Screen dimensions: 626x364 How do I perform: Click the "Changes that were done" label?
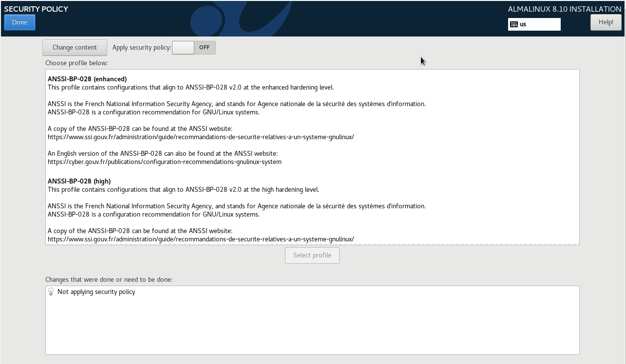coord(109,279)
